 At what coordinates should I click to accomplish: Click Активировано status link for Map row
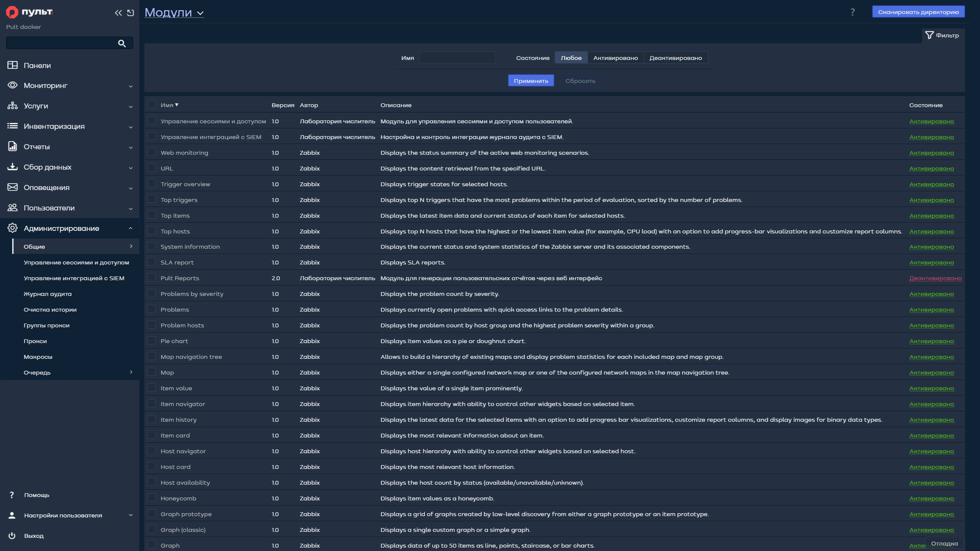tap(932, 372)
